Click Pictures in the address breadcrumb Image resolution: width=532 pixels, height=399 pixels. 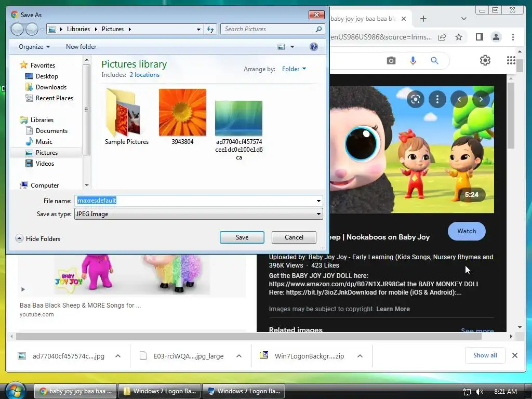(x=113, y=29)
